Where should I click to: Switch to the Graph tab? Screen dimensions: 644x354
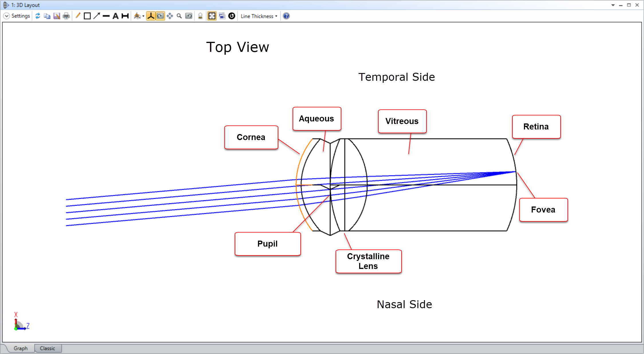[21, 348]
